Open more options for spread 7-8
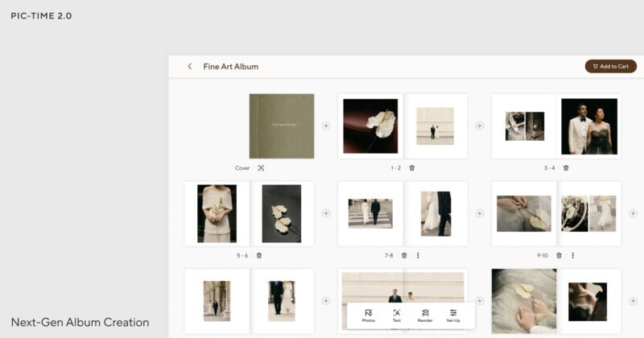 pos(418,255)
